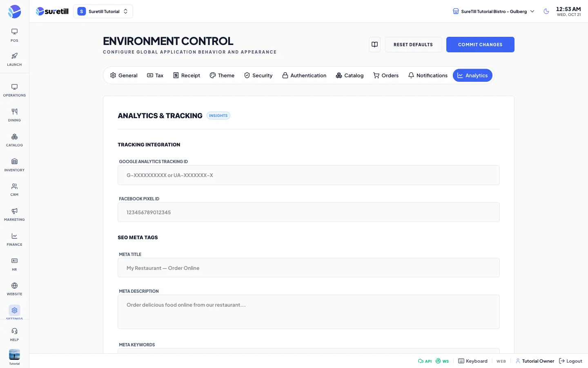The image size is (588, 368).
Task: Switch to the General tab
Action: coord(124,75)
